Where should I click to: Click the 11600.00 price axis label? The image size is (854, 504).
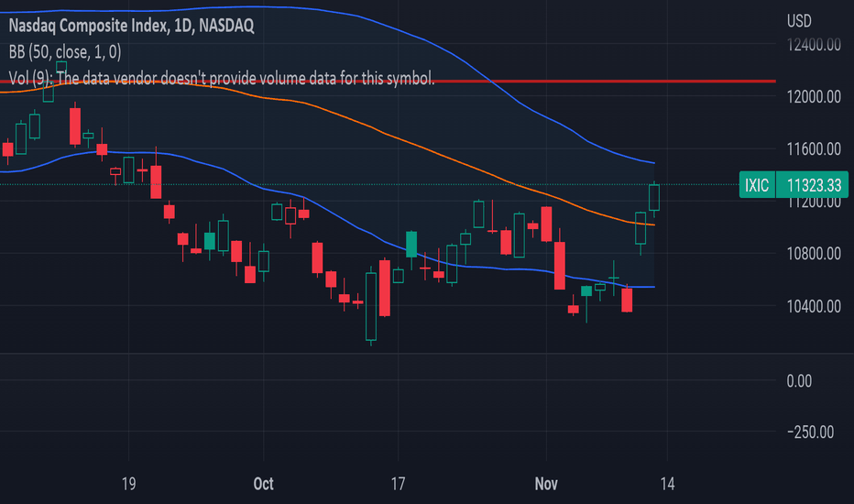[814, 148]
